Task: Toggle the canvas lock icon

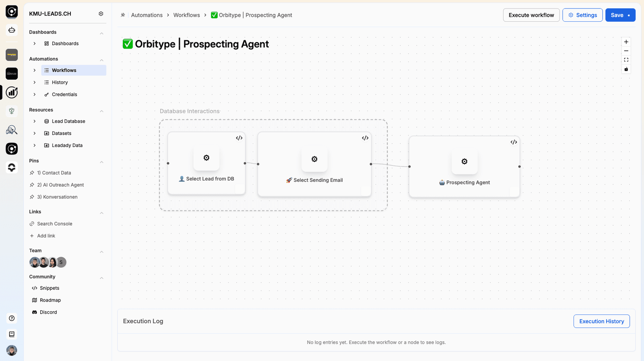Action: pyautogui.click(x=626, y=69)
